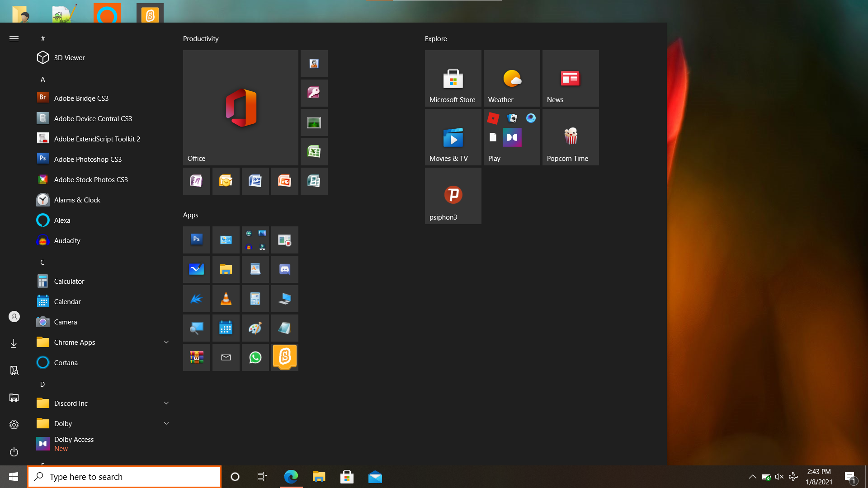Unmute the volume speaker tray icon

pyautogui.click(x=779, y=477)
